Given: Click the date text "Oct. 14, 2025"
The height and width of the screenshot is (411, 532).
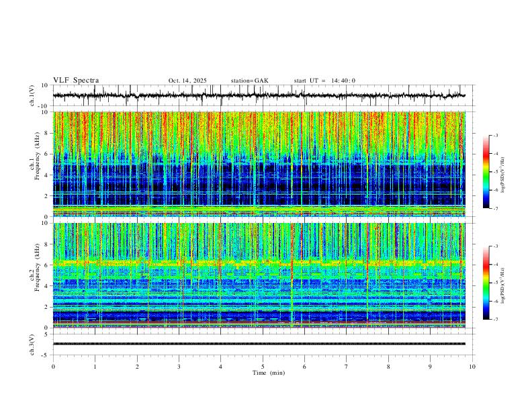Looking at the screenshot, I should click(x=187, y=81).
